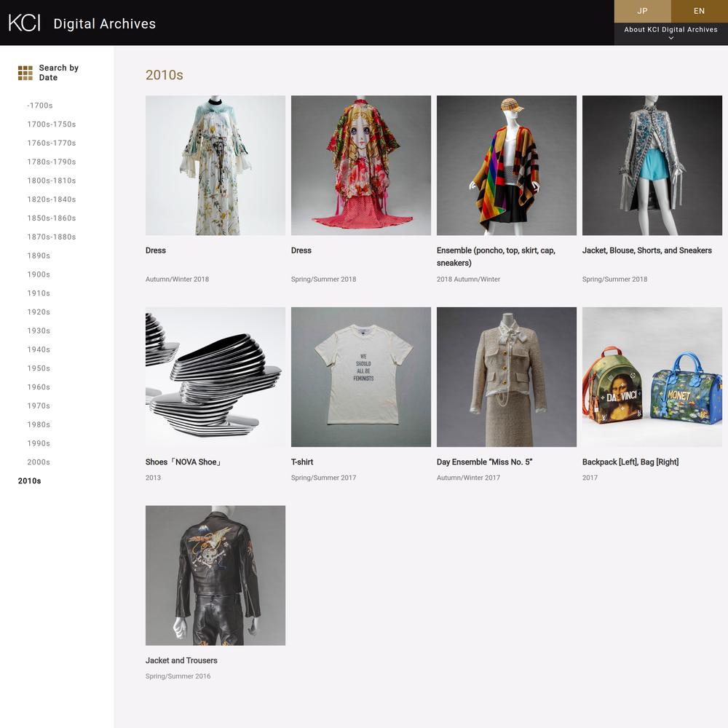The height and width of the screenshot is (728, 728).
Task: Open Jacket, Blouse, Shorts, and Sneakers title link
Action: [x=646, y=250]
